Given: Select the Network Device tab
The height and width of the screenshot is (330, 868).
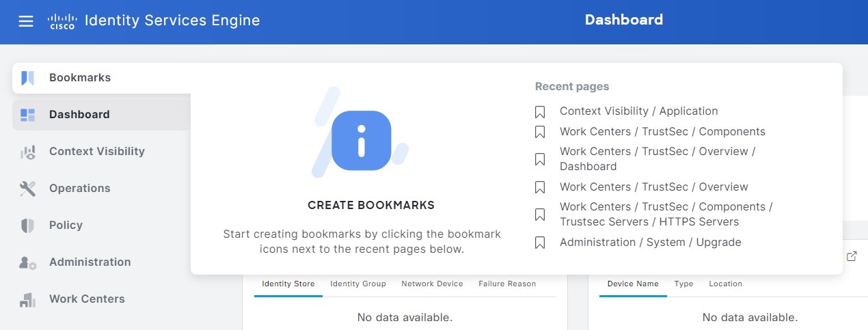Looking at the screenshot, I should click(432, 284).
